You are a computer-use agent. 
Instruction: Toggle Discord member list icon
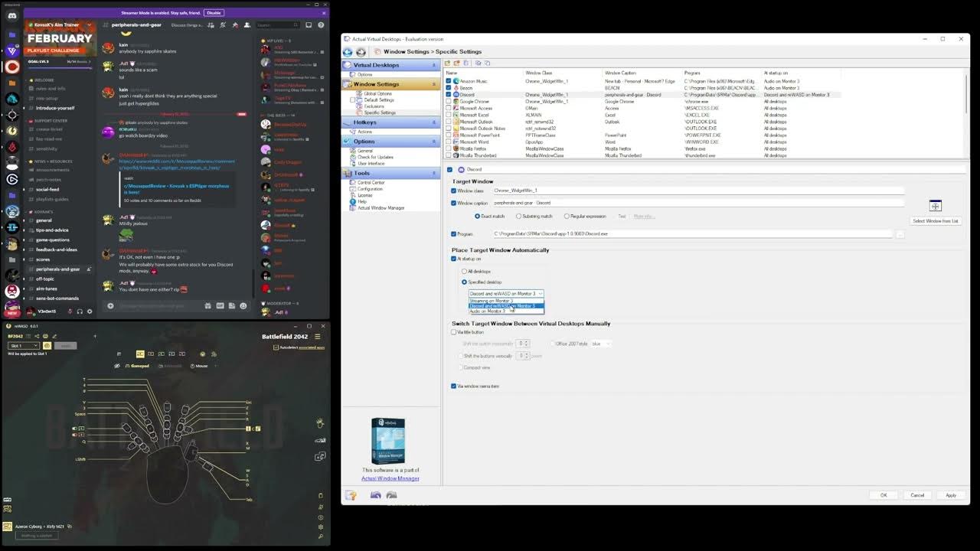coord(246,25)
